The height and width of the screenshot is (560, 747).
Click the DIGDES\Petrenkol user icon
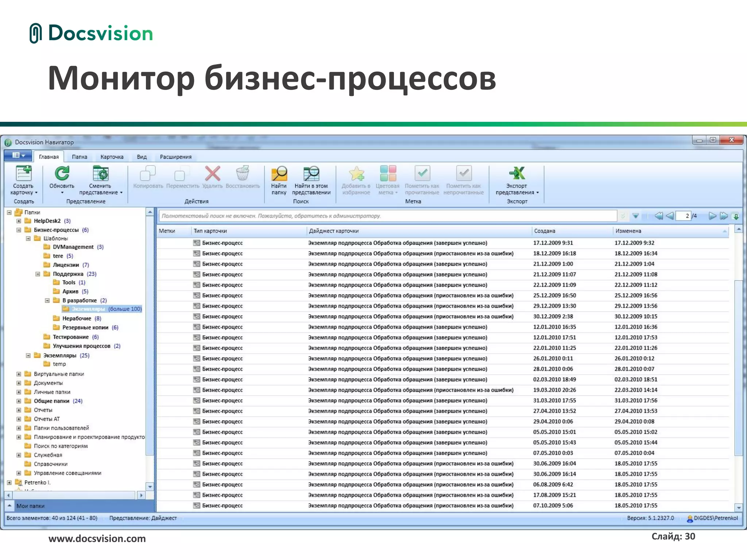pos(689,518)
